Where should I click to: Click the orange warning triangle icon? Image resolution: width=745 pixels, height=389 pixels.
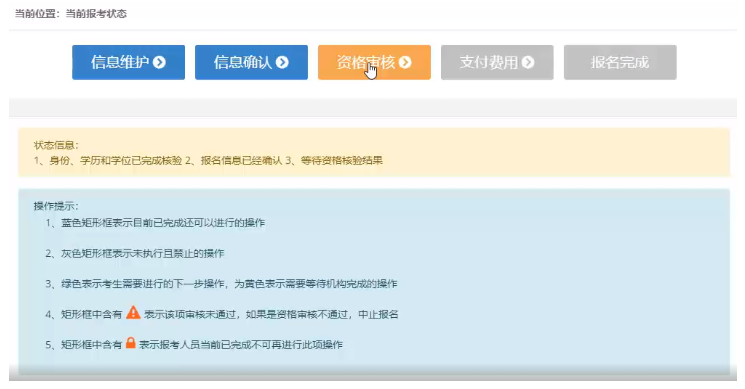(x=133, y=313)
